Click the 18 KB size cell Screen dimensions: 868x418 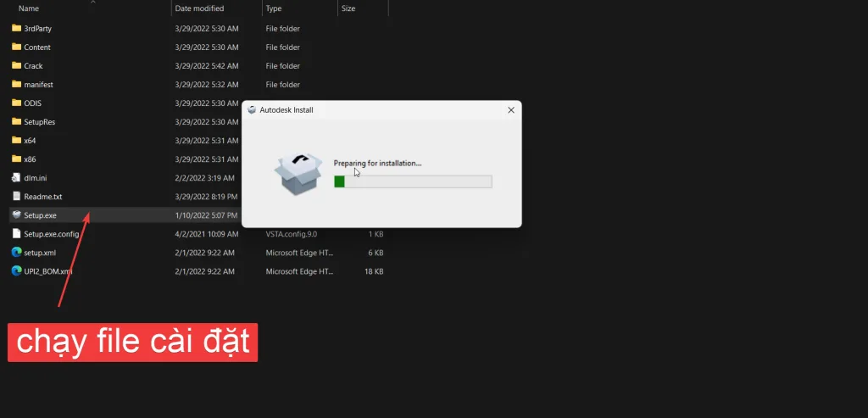click(374, 272)
